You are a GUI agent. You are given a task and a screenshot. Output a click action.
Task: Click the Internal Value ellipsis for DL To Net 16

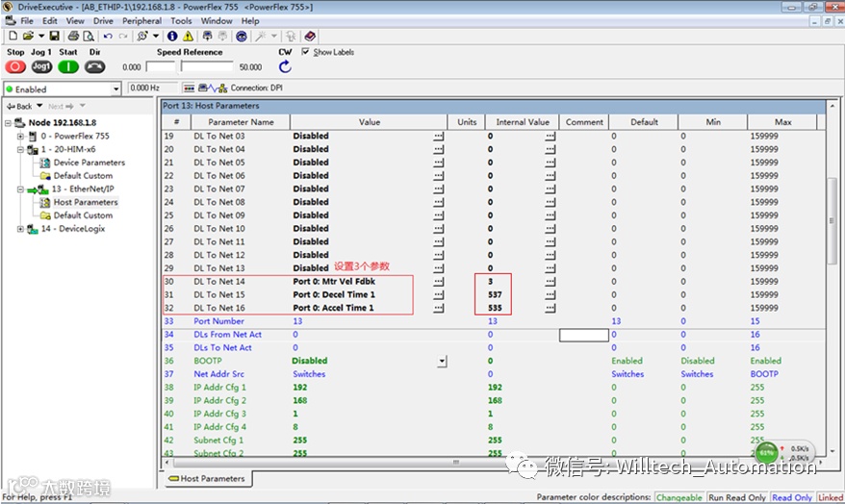[550, 308]
